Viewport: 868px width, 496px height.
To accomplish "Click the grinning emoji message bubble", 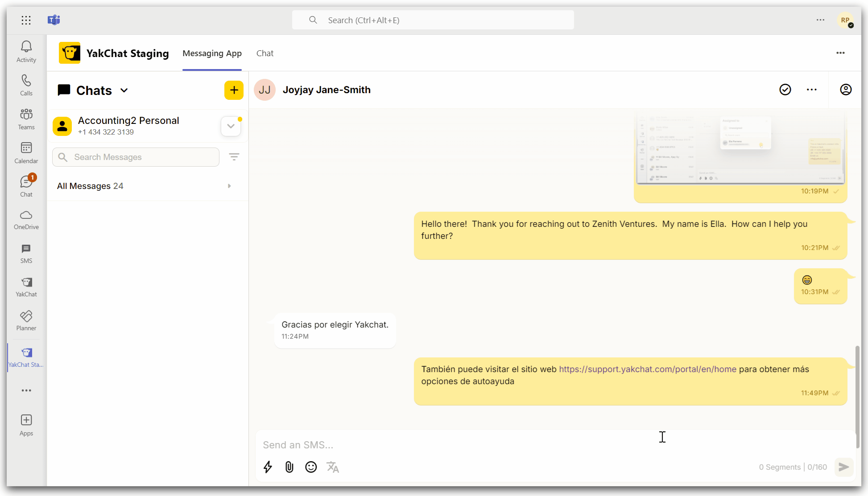I will 820,286.
